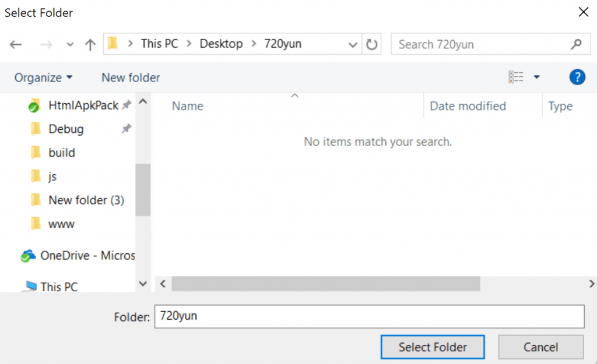Image resolution: width=597 pixels, height=364 pixels.
Task: Click New folder in toolbar
Action: pyautogui.click(x=131, y=77)
